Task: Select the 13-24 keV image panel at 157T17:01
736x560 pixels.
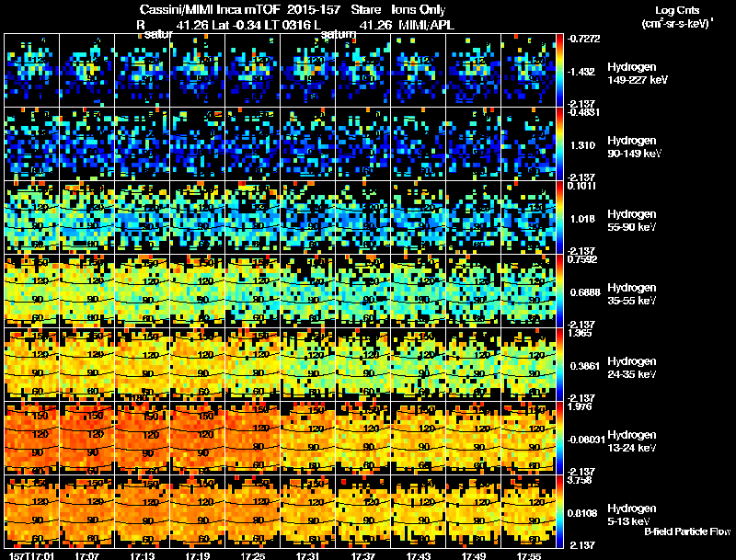Action: tap(32, 438)
